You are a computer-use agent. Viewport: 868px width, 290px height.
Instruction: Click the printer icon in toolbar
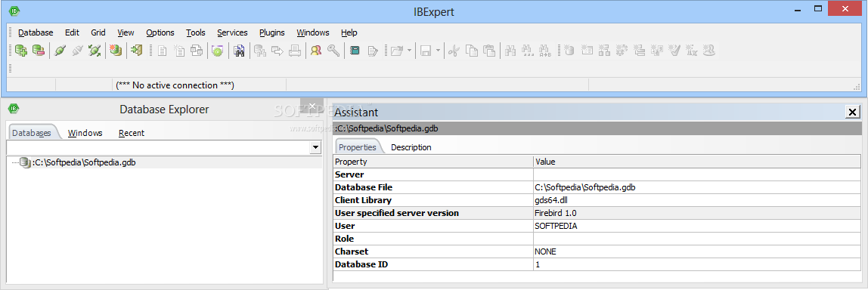[x=295, y=51]
